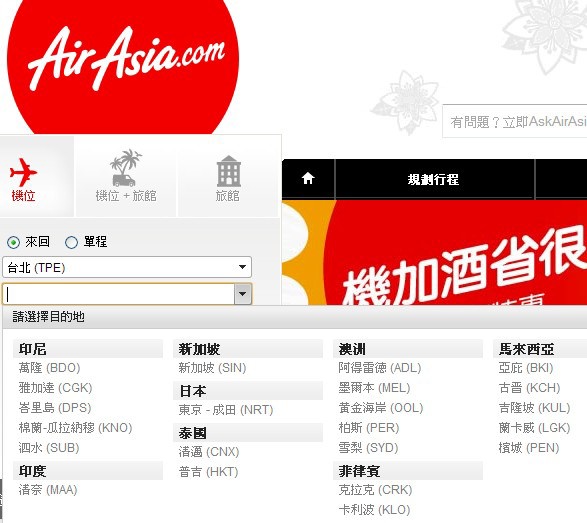The height and width of the screenshot is (523, 587).
Task: Choose 普吉 (HKT) under Thailand
Action: click(208, 472)
